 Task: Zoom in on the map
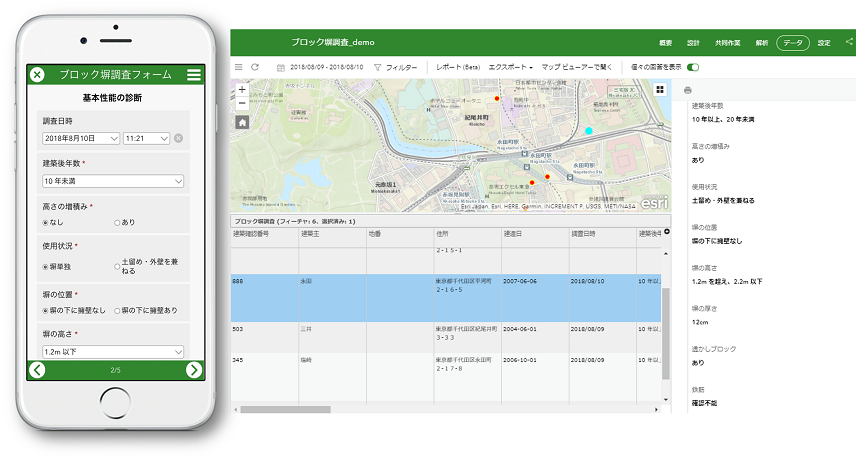coord(242,89)
